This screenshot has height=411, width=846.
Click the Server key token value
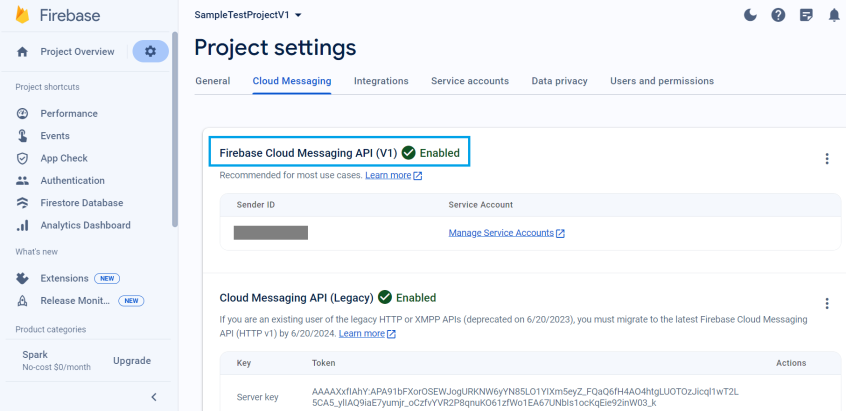click(x=525, y=398)
